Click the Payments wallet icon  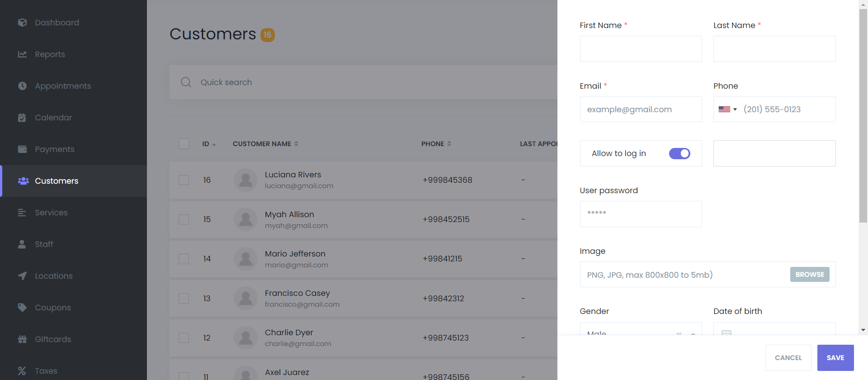pyautogui.click(x=22, y=149)
